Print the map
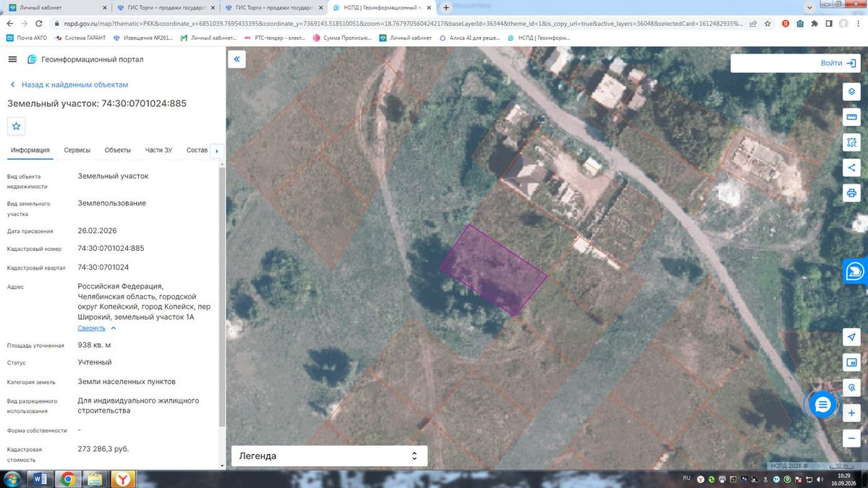Image resolution: width=868 pixels, height=488 pixels. (851, 193)
